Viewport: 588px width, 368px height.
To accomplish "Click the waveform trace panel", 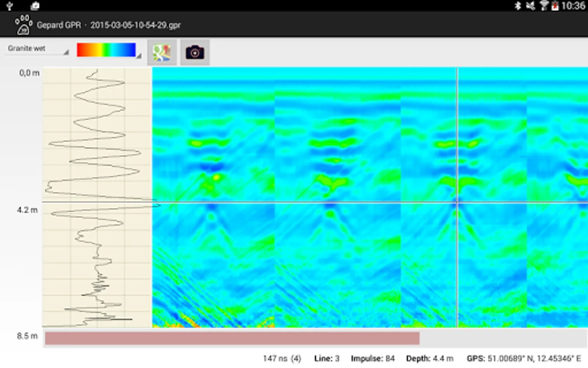I will [97, 197].
